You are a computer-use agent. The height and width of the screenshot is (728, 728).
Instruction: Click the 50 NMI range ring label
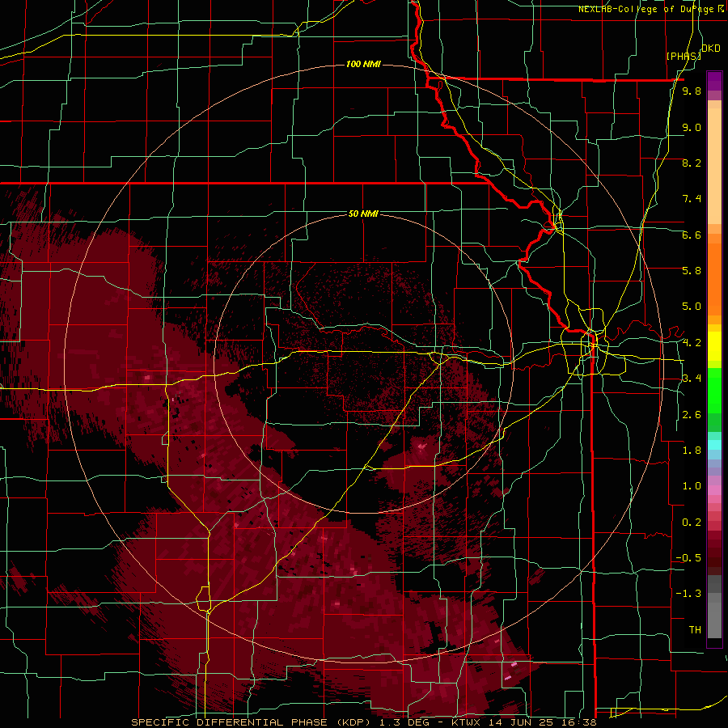click(x=363, y=214)
